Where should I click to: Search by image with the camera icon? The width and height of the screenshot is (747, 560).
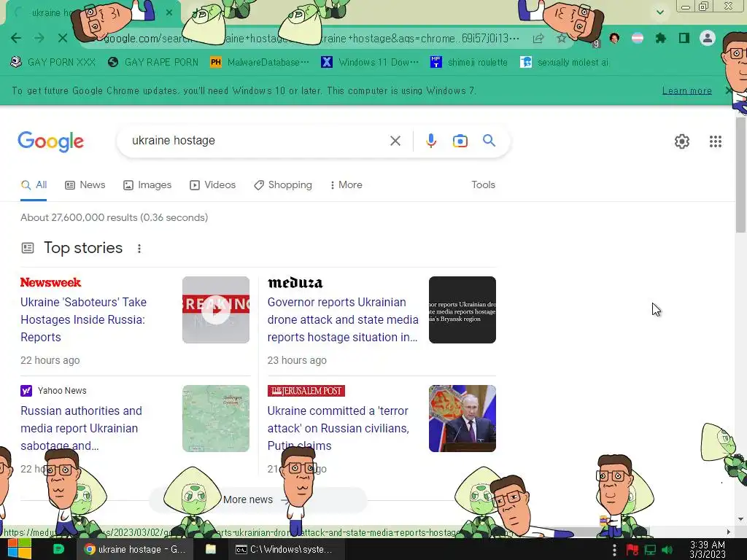point(460,141)
